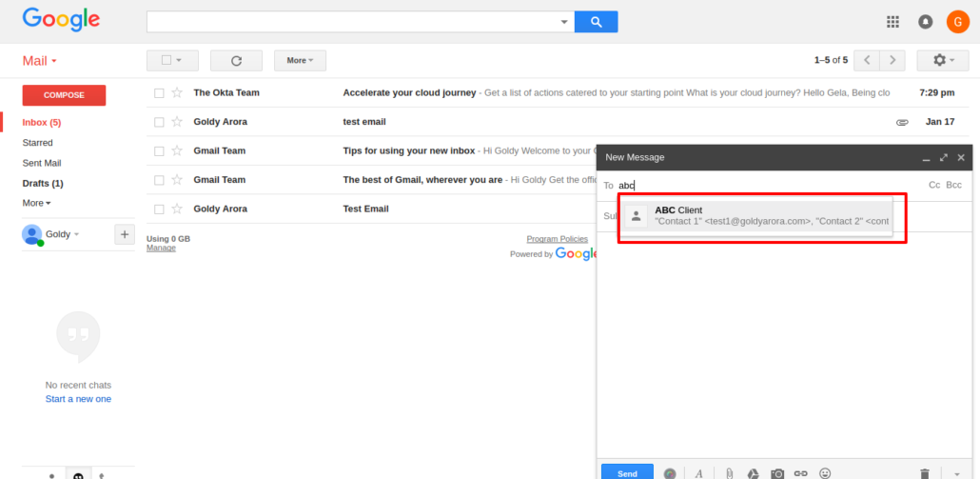Screen dimensions: 980x479
Task: Select the ABC Client contact suggestion
Action: [x=756, y=216]
